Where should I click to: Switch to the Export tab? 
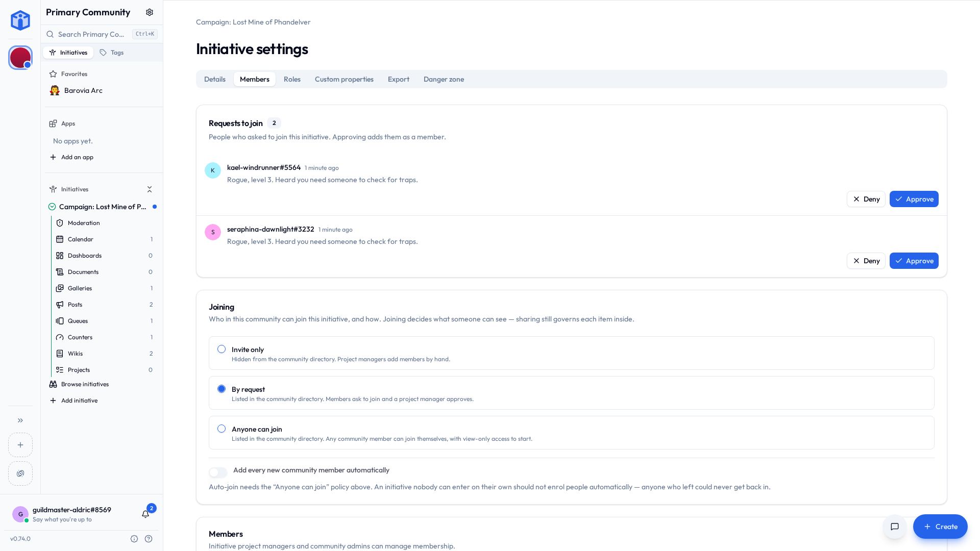pyautogui.click(x=399, y=79)
